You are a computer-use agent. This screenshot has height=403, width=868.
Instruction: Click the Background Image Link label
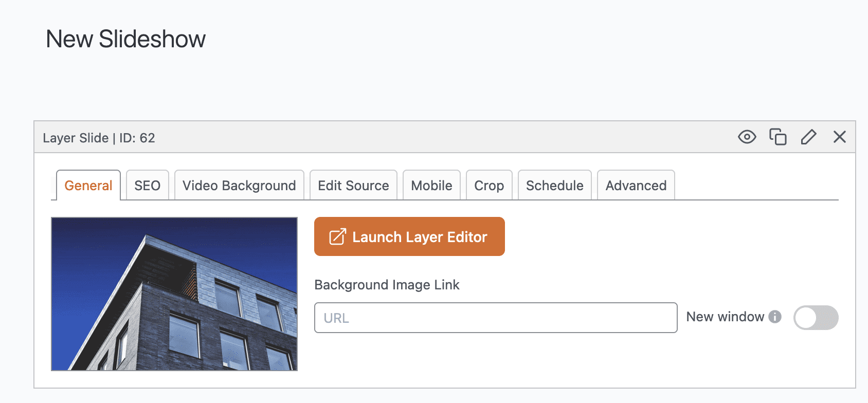387,285
